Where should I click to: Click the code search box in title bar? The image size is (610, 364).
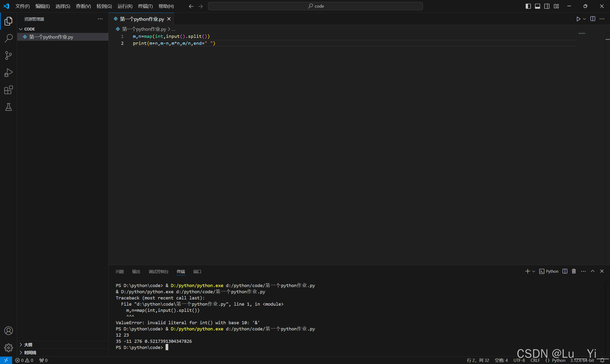315,6
